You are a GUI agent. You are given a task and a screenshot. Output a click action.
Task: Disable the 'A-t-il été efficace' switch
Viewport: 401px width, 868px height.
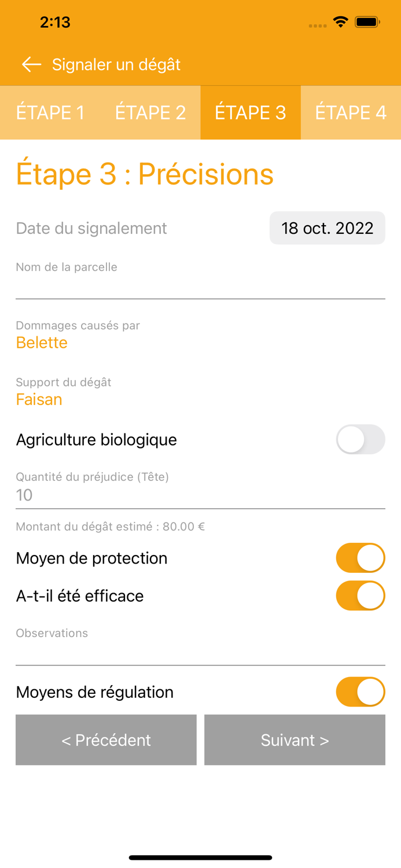[x=360, y=595]
